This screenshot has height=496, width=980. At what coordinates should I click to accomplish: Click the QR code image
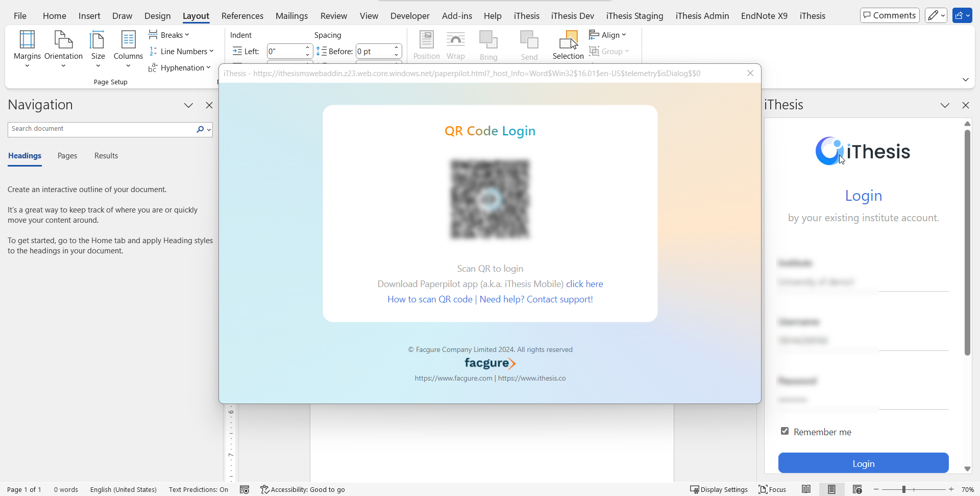click(x=490, y=199)
